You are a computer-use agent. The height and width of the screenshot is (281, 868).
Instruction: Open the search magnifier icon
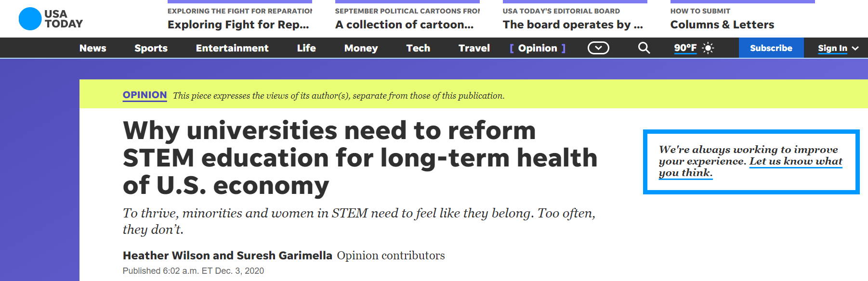point(644,48)
